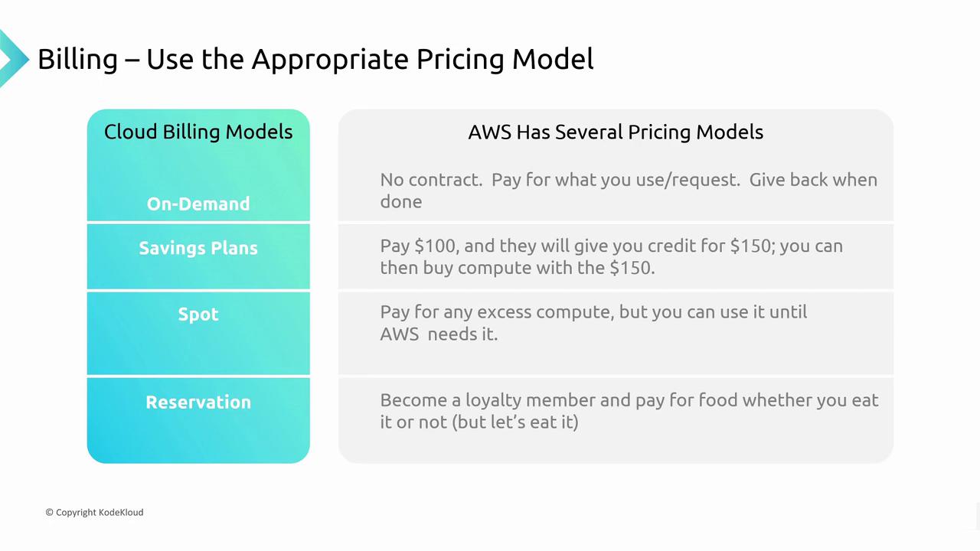Viewport: 980px width, 551px height.
Task: Click the Spot billing model label
Action: 198,315
